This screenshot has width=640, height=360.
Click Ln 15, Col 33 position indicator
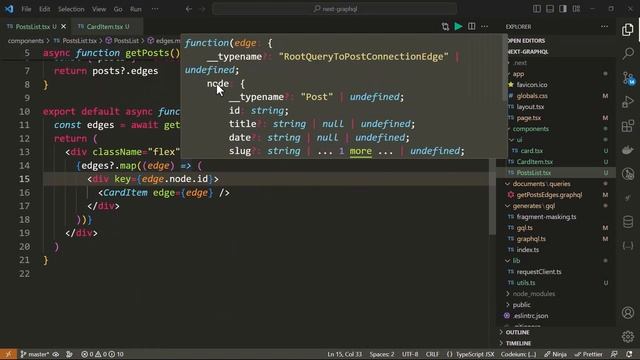click(x=344, y=354)
